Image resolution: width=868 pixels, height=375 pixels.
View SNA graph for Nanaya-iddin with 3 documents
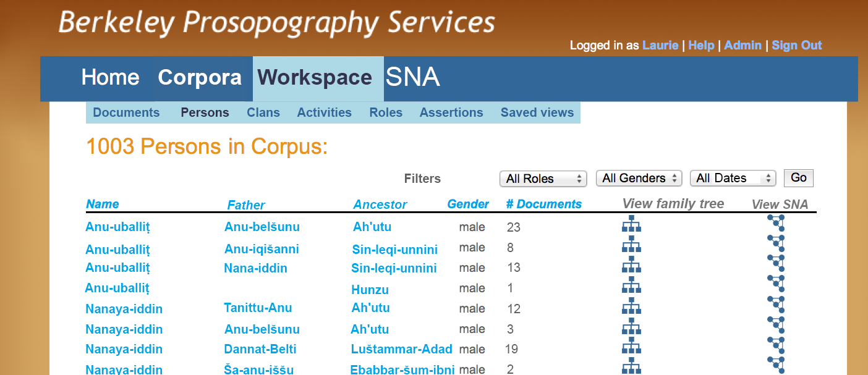point(777,326)
